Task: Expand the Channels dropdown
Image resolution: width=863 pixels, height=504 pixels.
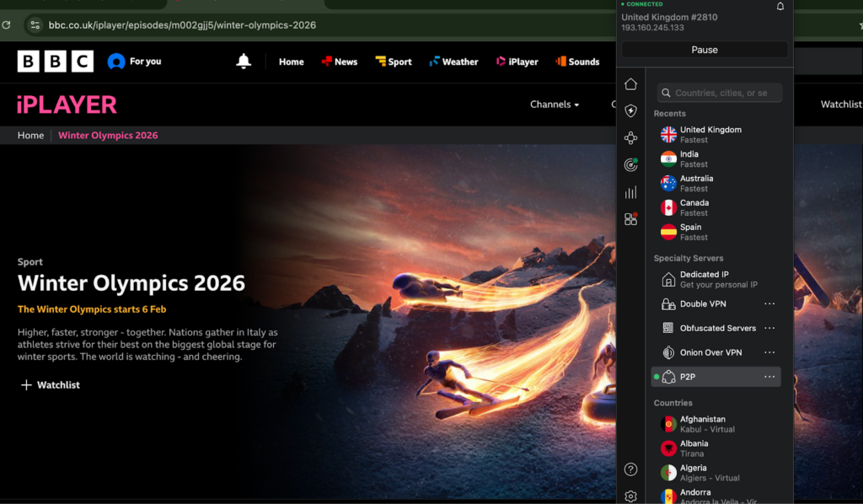Action: tap(555, 105)
